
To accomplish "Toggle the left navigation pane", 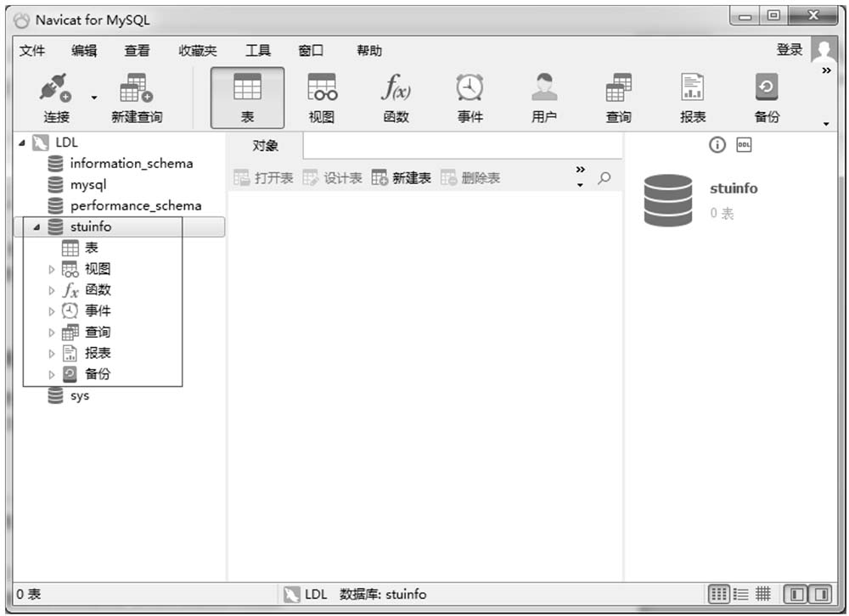I will (796, 594).
